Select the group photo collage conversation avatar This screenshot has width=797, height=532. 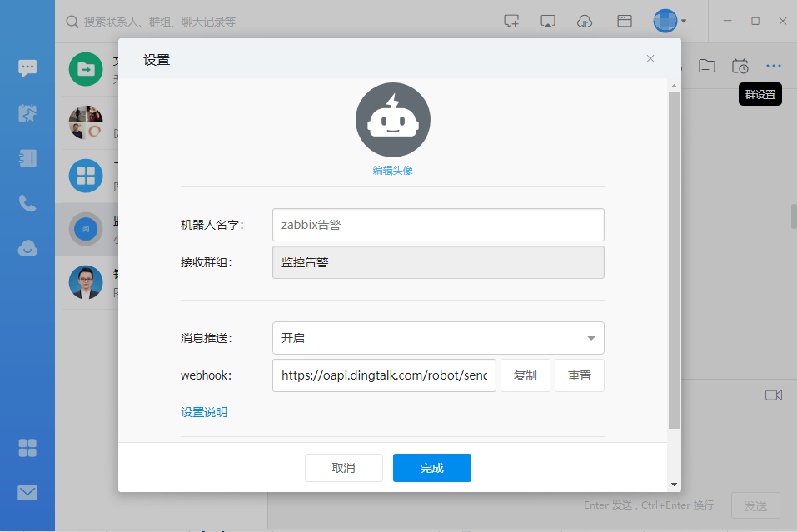click(86, 122)
